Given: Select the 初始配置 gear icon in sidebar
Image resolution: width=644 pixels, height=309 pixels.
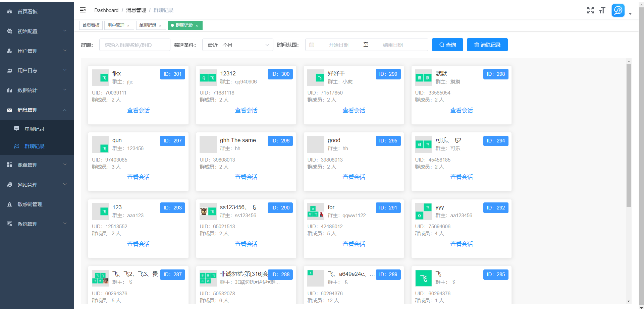Looking at the screenshot, I should (x=9, y=31).
